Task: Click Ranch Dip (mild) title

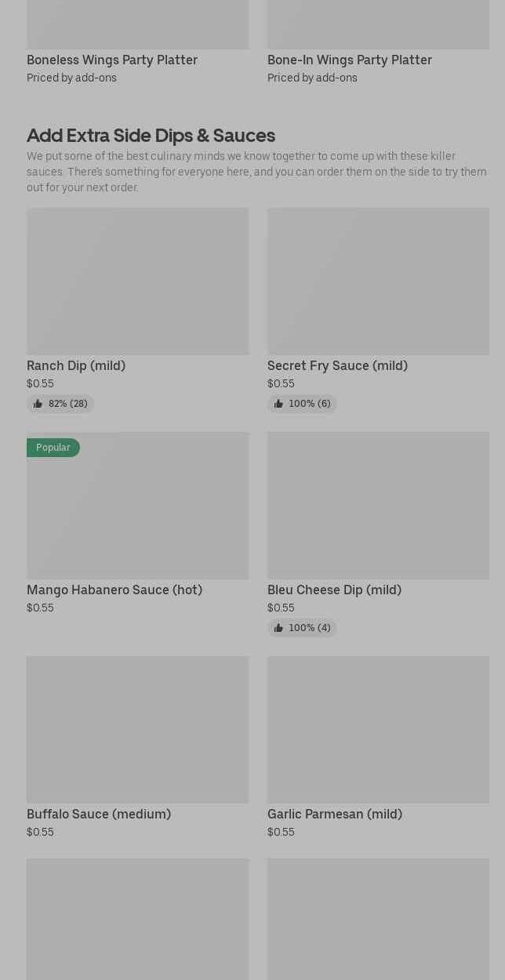Action: [76, 365]
